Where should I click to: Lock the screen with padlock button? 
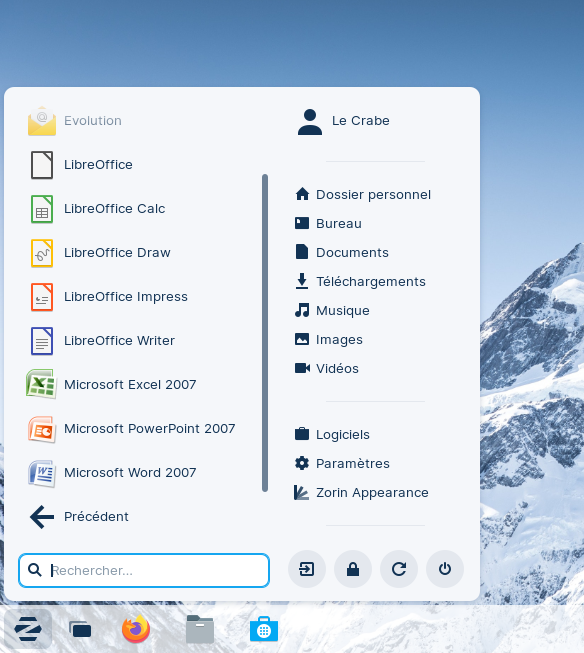pos(353,569)
